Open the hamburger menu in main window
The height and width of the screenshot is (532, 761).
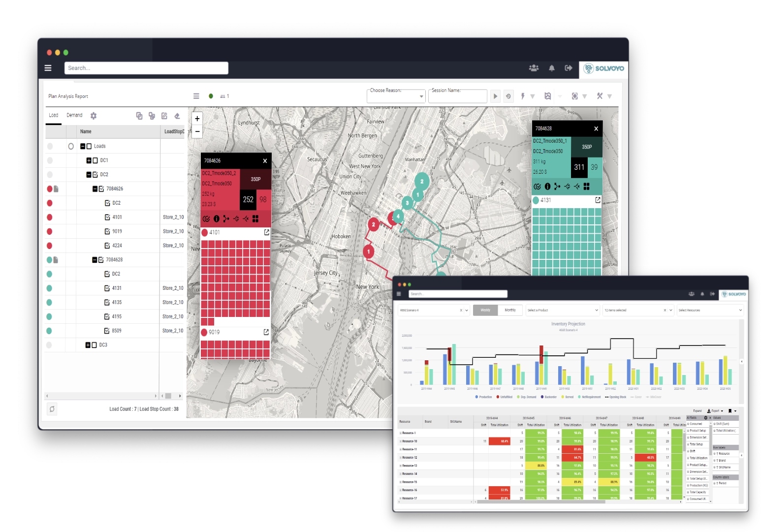tap(48, 68)
